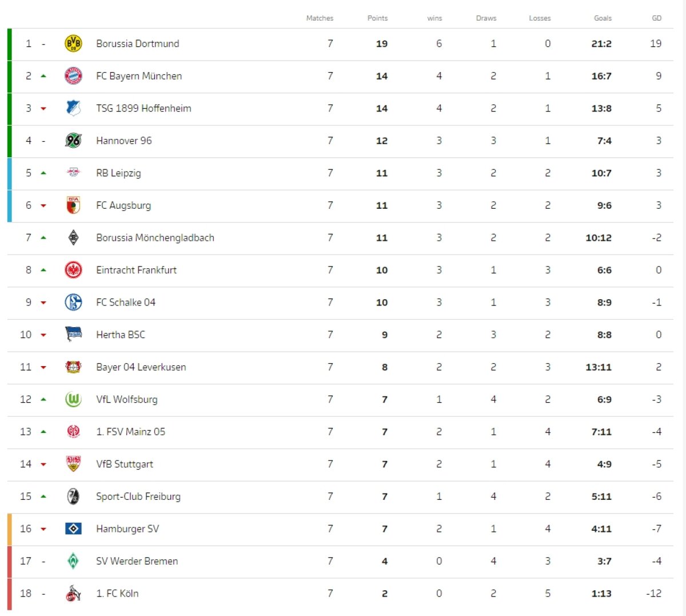Click the VfL Wolfsburg green logo
This screenshot has height=616, width=686.
tap(73, 399)
